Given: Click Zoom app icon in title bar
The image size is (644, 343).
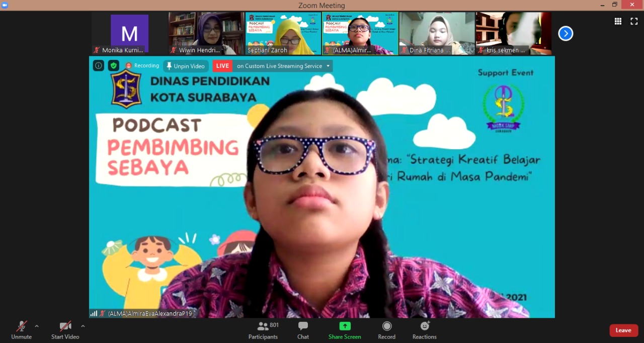Looking at the screenshot, I should tap(5, 5).
